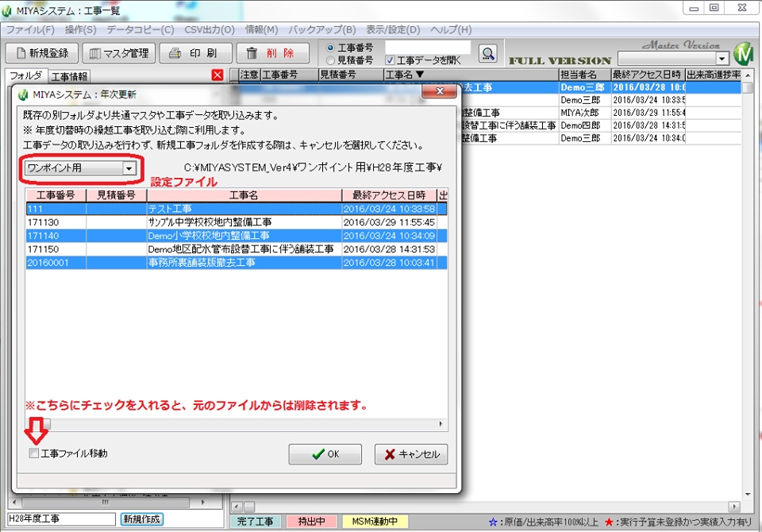Select the 工事番号 radio button
The image size is (762, 532).
(x=331, y=48)
